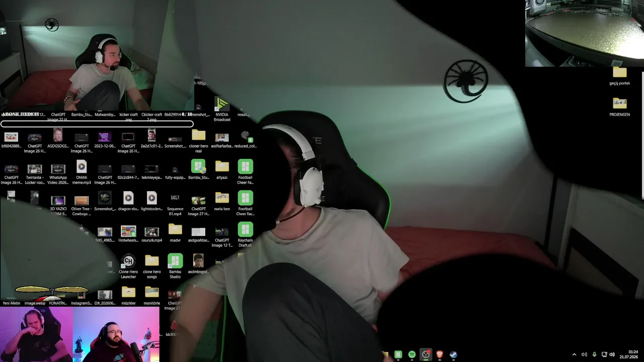644x362 pixels.
Task: Switch to OBS Studio in taskbar
Action: tap(426, 354)
